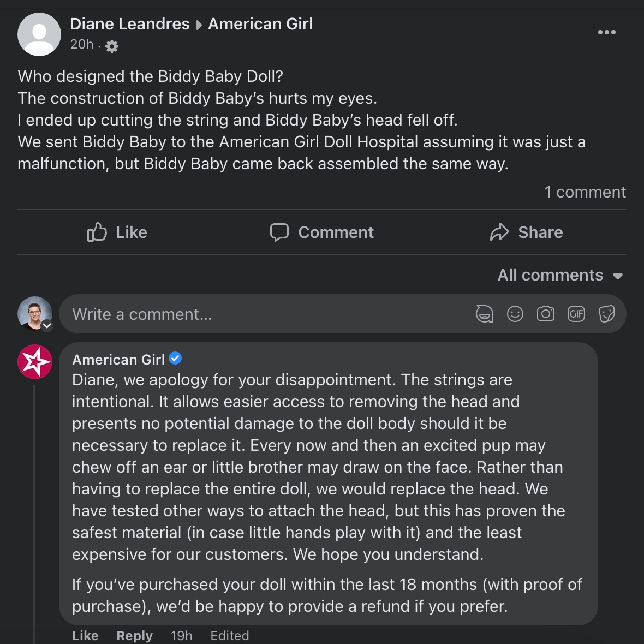Screen dimensions: 644x644
Task: Type in the Write a comment field
Action: pos(262,314)
